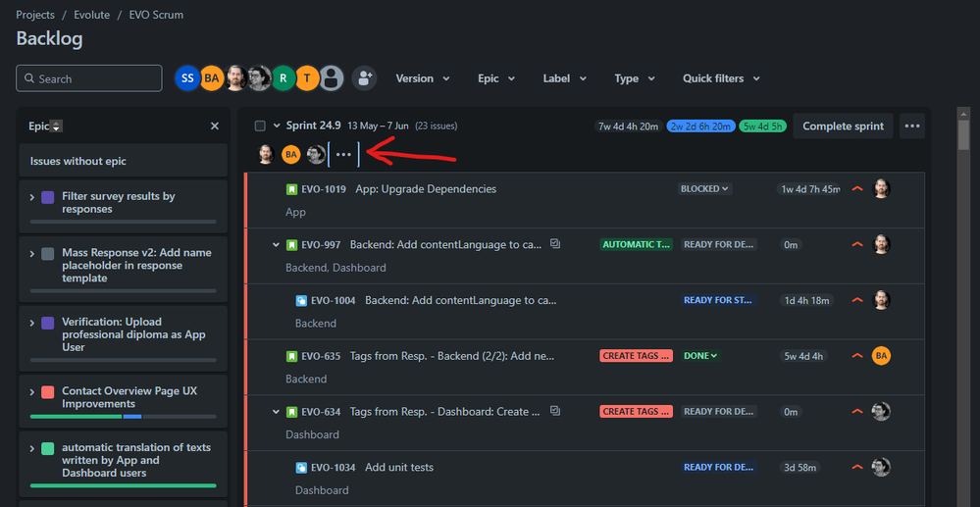This screenshot has height=507, width=980.
Task: Close the Epic panel
Action: point(215,127)
